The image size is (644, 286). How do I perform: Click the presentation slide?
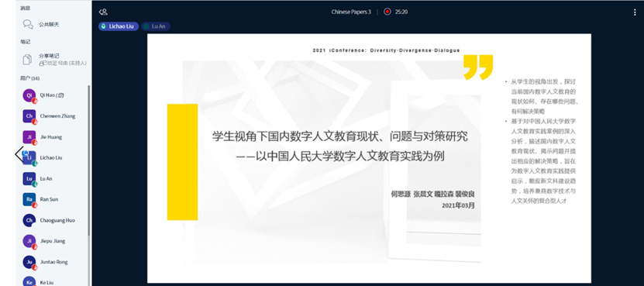pos(369,158)
